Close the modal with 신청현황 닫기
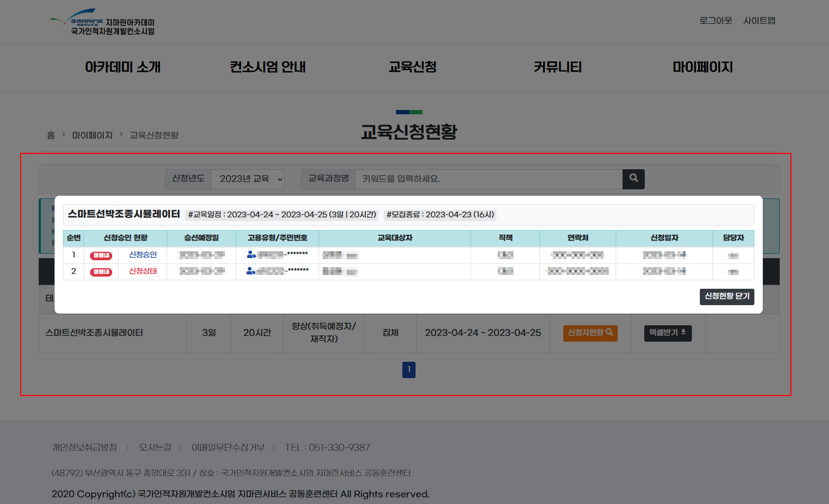This screenshot has width=829, height=504. coord(726,296)
